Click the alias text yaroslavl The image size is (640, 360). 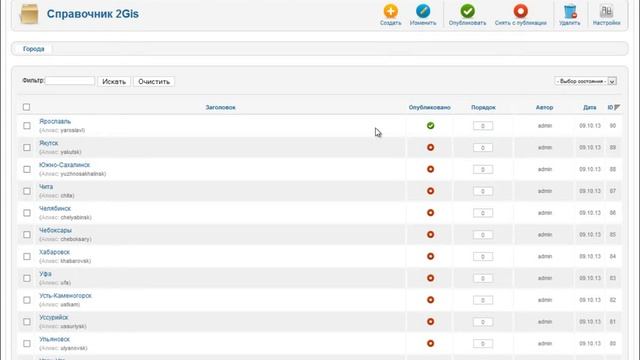tap(73, 130)
